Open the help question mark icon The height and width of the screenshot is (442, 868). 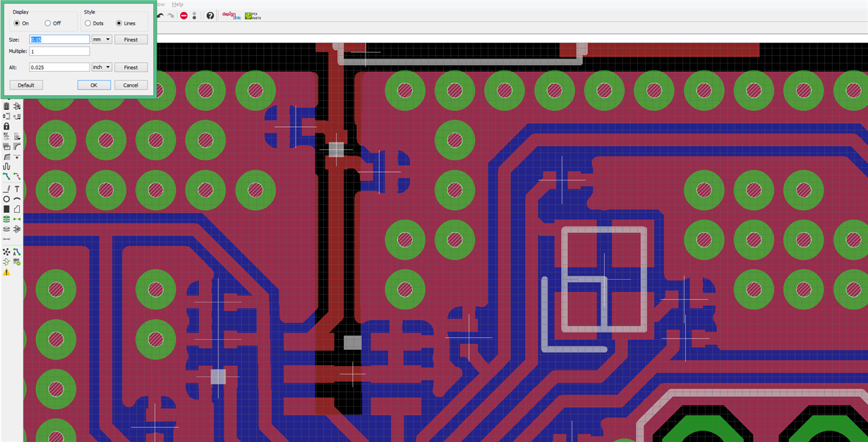click(x=210, y=16)
